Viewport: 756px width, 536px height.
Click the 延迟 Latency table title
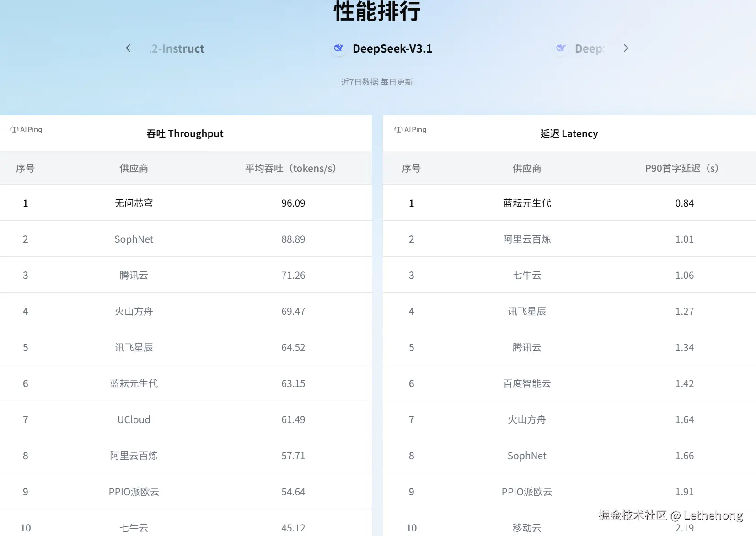569,133
